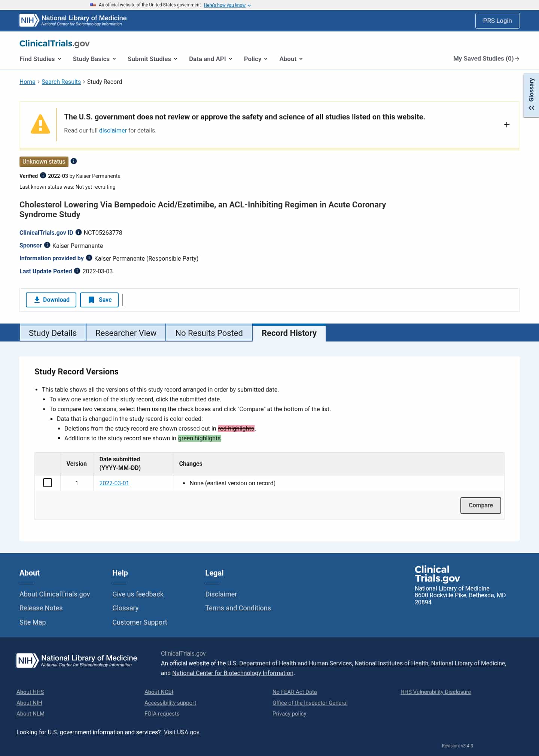The width and height of the screenshot is (539, 756).
Task: Click info icon beside Information provided by
Action: click(x=89, y=258)
